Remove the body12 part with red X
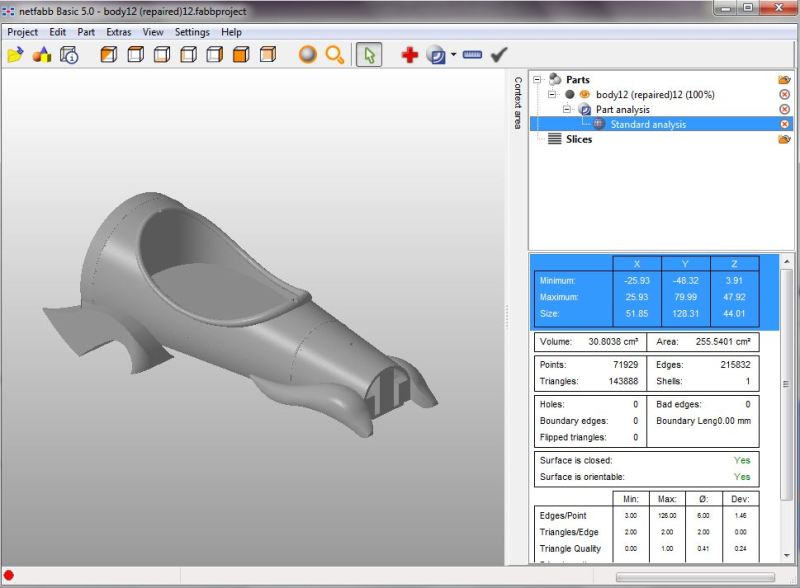 [785, 94]
